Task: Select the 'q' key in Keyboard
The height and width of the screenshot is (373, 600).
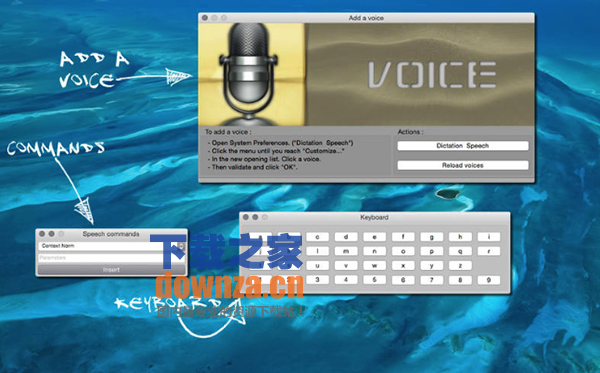Action: (460, 251)
